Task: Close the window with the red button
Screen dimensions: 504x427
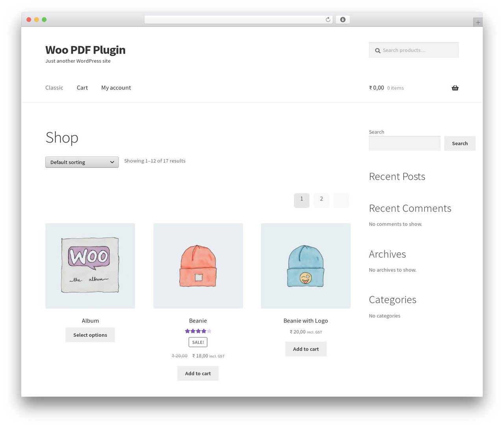Action: 29,20
